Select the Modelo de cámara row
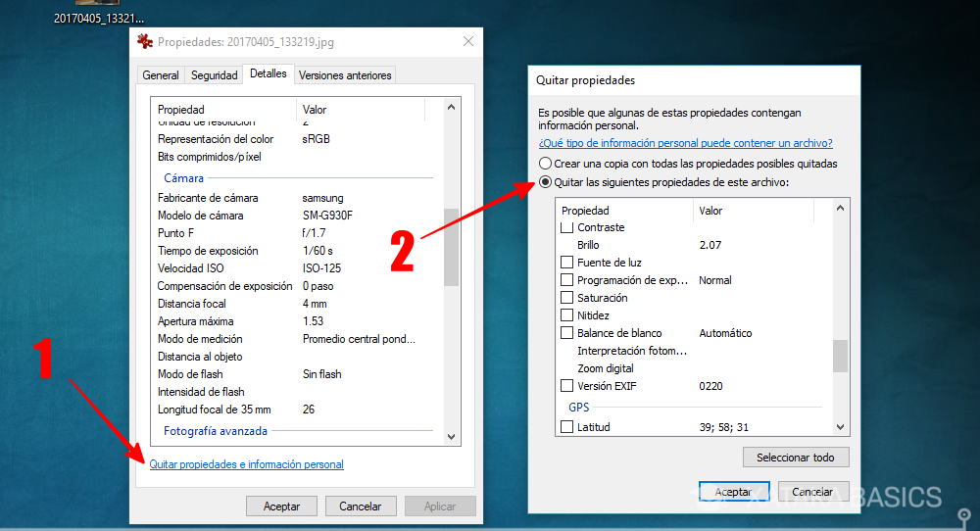Viewport: 980px width, 531px height. click(297, 216)
